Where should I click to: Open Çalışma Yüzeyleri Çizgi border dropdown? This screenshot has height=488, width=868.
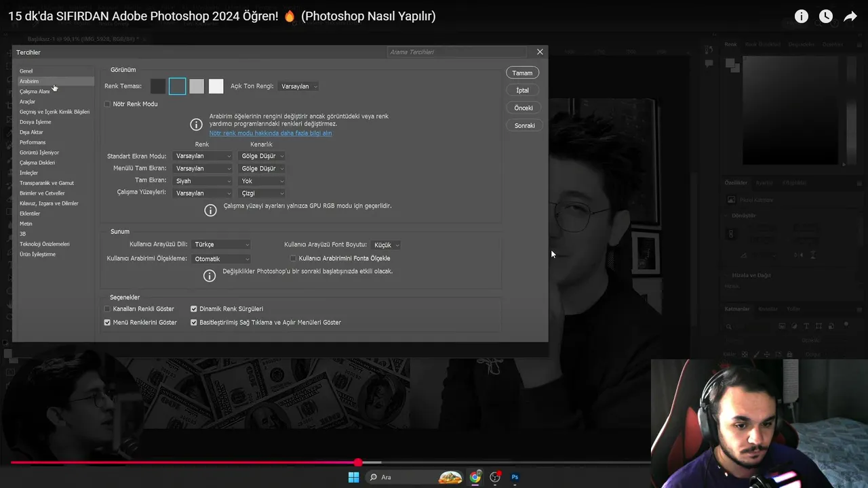(262, 193)
